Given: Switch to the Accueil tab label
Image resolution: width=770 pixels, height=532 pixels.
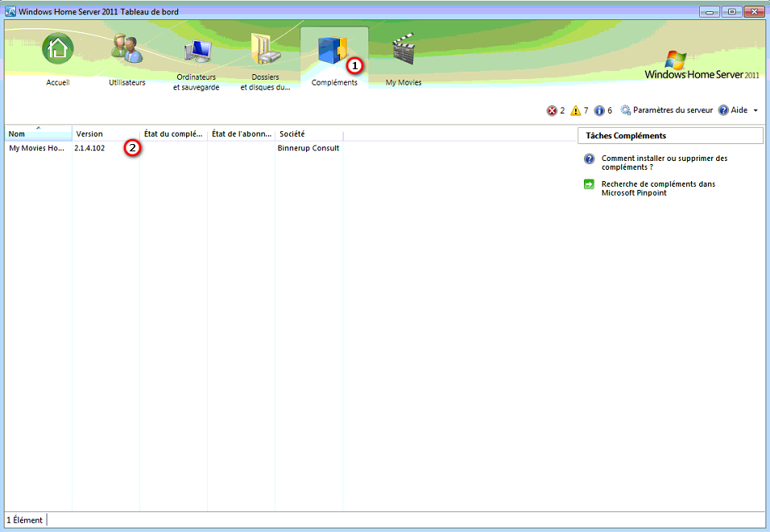Looking at the screenshot, I should (x=58, y=82).
